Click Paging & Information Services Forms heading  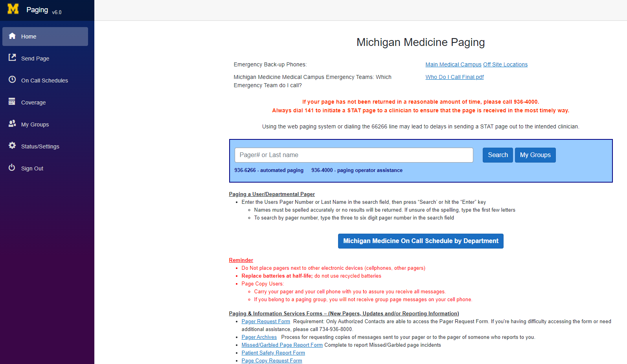coord(344,314)
